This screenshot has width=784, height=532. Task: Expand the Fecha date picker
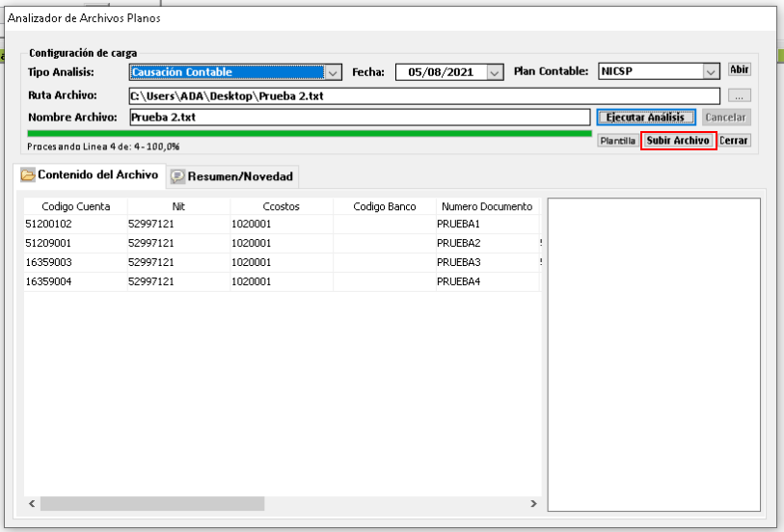point(495,72)
